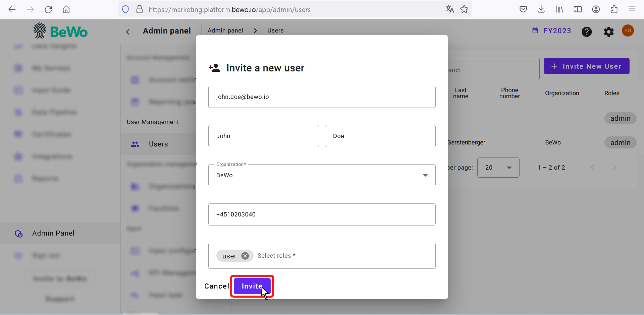Click Cancel to dismiss dialog

216,286
